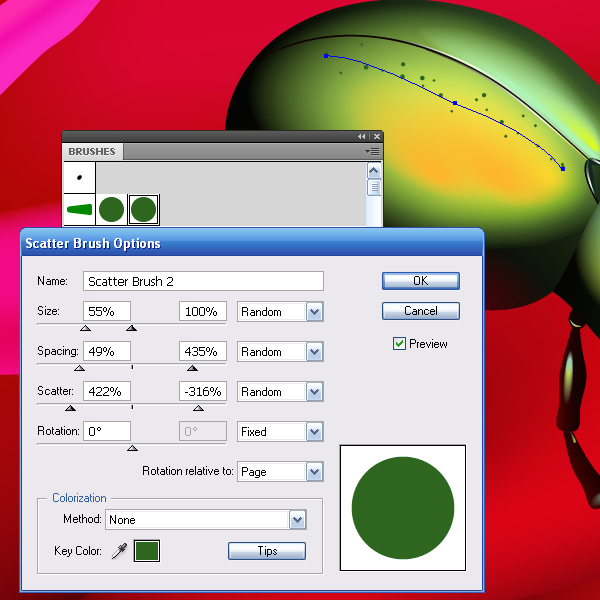Click the green Key Color swatch
Viewport: 600px width, 600px height.
147,551
